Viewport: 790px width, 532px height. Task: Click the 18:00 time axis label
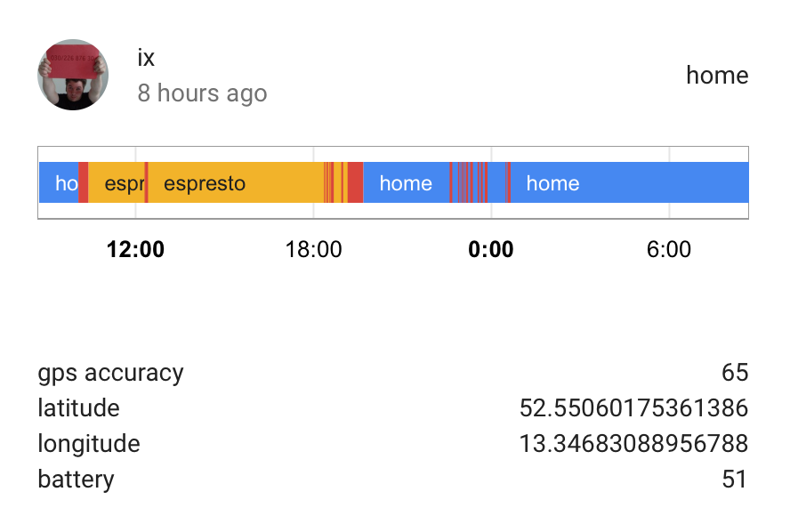point(313,249)
